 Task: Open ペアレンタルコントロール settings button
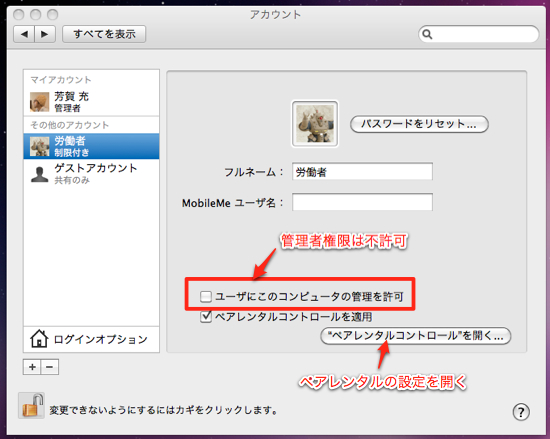(416, 336)
